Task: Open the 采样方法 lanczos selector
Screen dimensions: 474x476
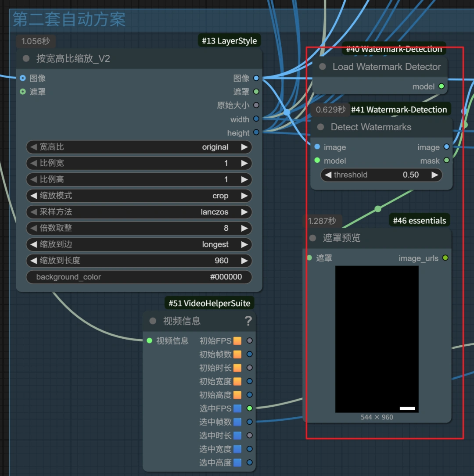Action: (x=139, y=212)
